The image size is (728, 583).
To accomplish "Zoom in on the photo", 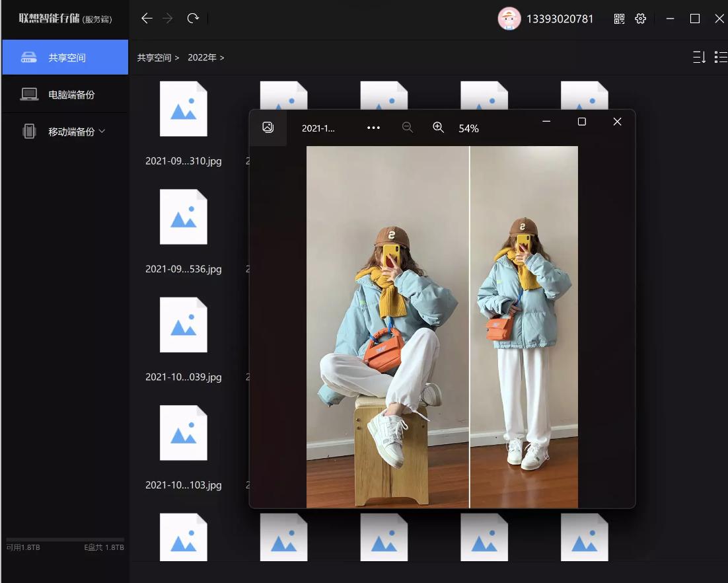I will 438,128.
